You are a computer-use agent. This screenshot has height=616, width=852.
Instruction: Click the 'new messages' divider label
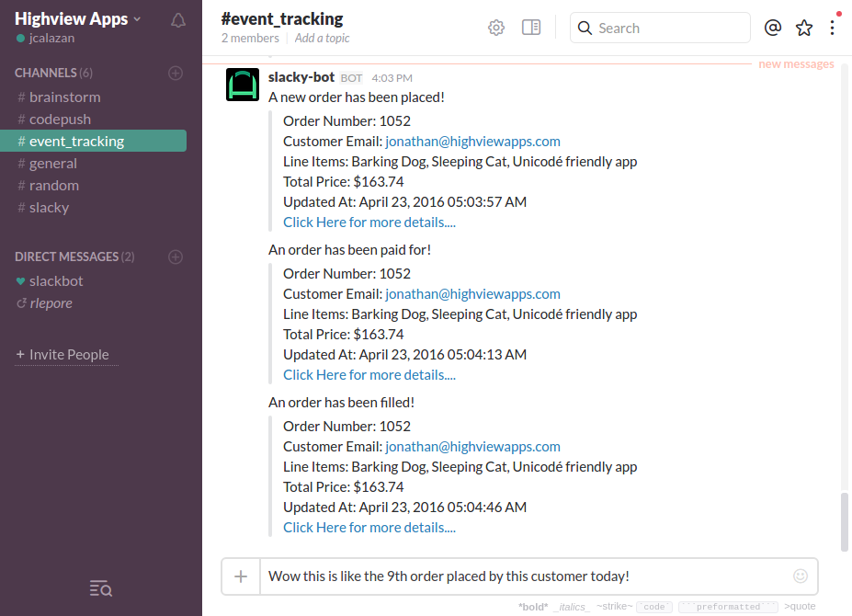pos(796,64)
